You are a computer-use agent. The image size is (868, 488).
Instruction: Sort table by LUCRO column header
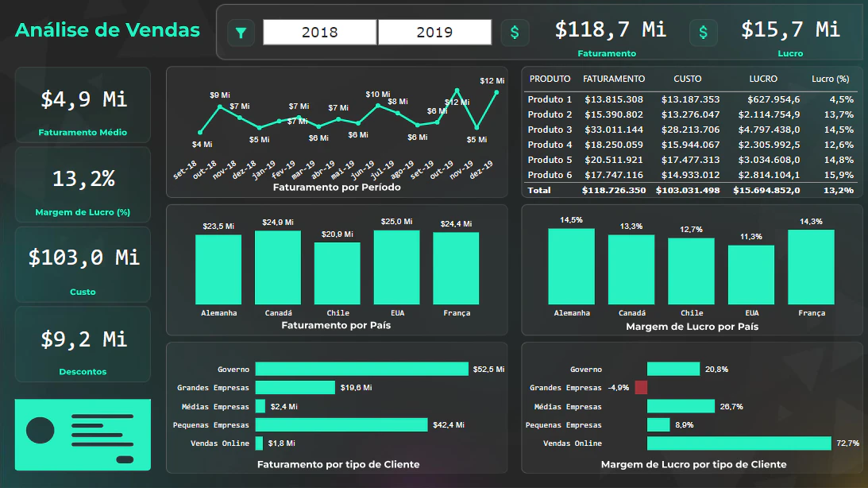[763, 79]
